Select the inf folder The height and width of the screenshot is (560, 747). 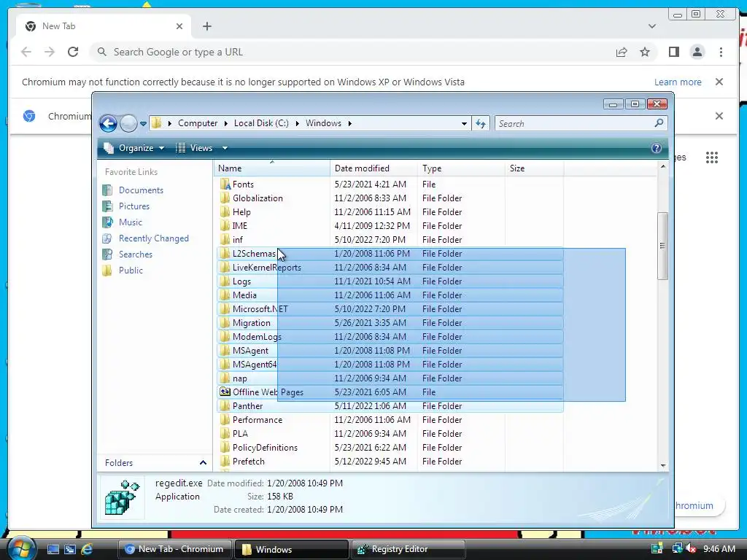[237, 239]
